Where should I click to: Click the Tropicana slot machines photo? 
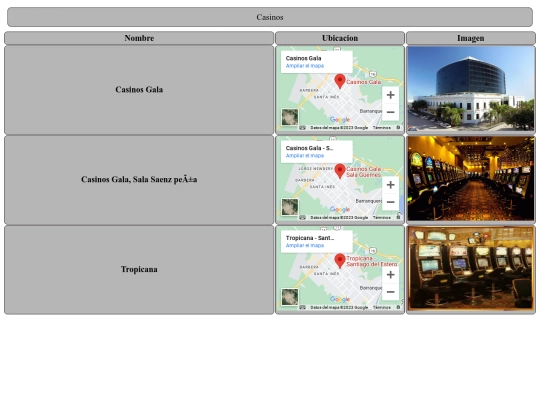point(471,268)
